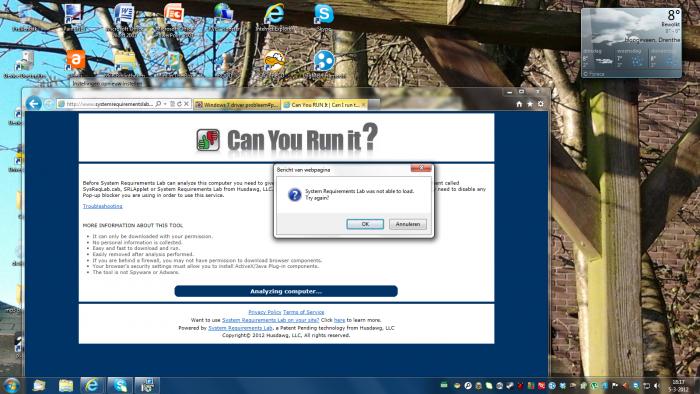Click the search magnifier in address bar
700x394 pixels.
click(x=158, y=104)
